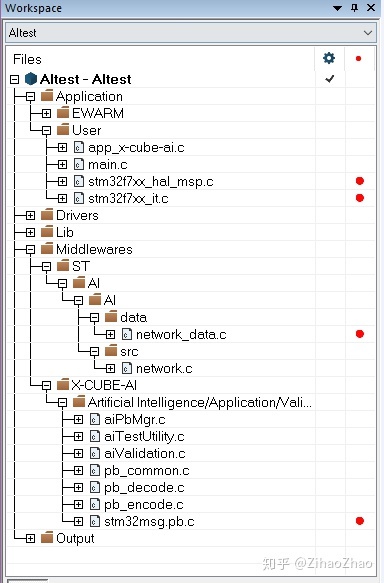Click red dot beside network_data.c

(359, 334)
